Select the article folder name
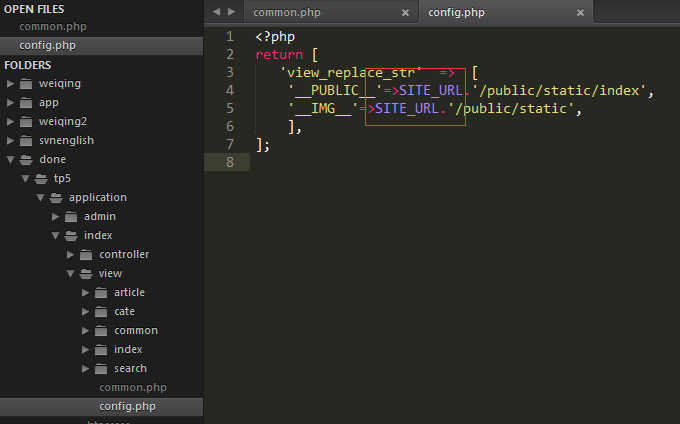The image size is (680, 424). (129, 293)
